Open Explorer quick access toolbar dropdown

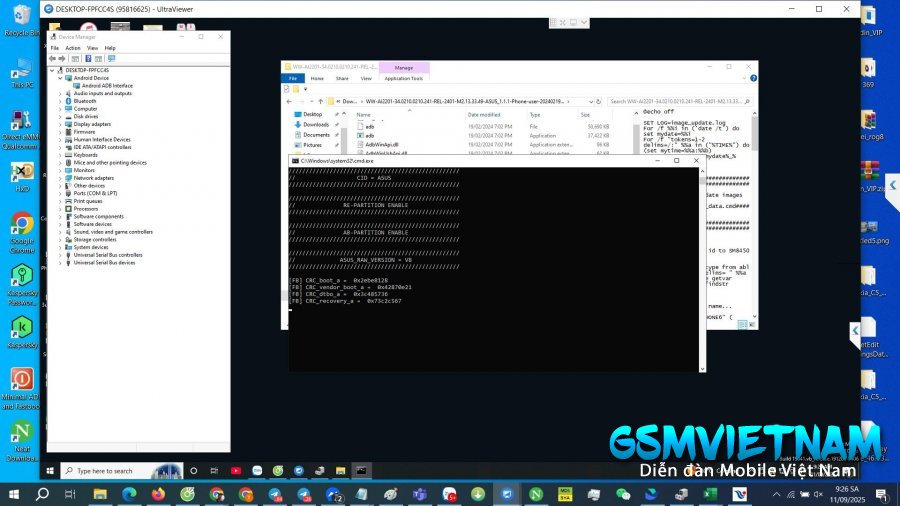tap(305, 89)
